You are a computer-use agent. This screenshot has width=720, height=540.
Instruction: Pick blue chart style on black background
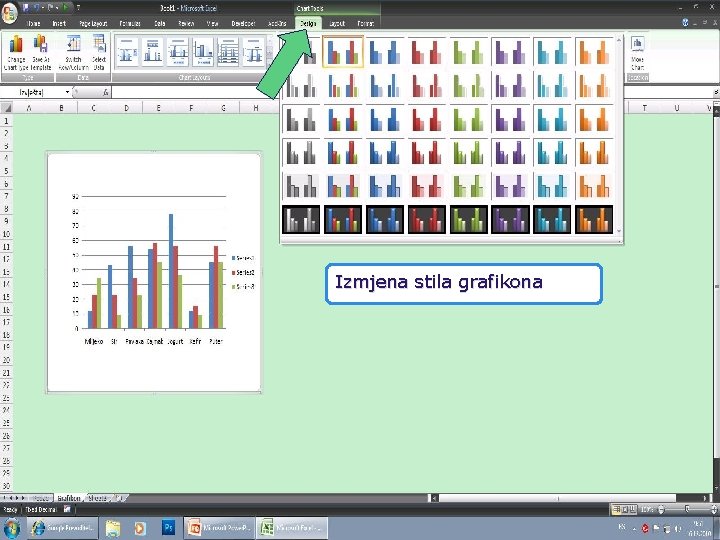[385, 219]
